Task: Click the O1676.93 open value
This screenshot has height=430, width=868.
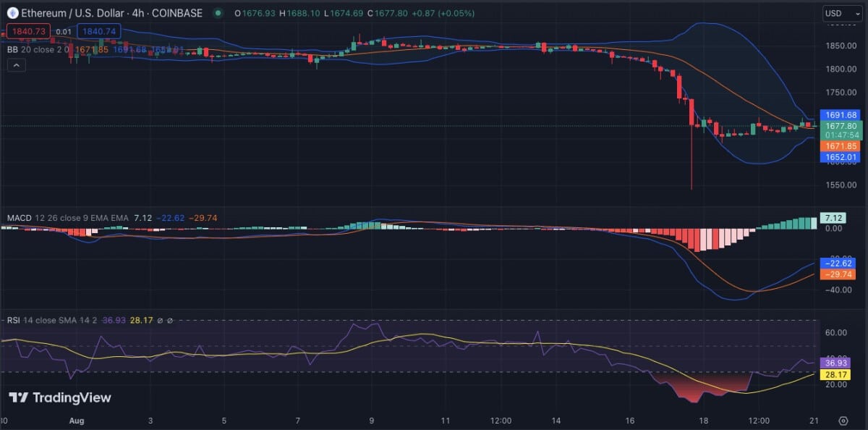Action: tap(254, 13)
